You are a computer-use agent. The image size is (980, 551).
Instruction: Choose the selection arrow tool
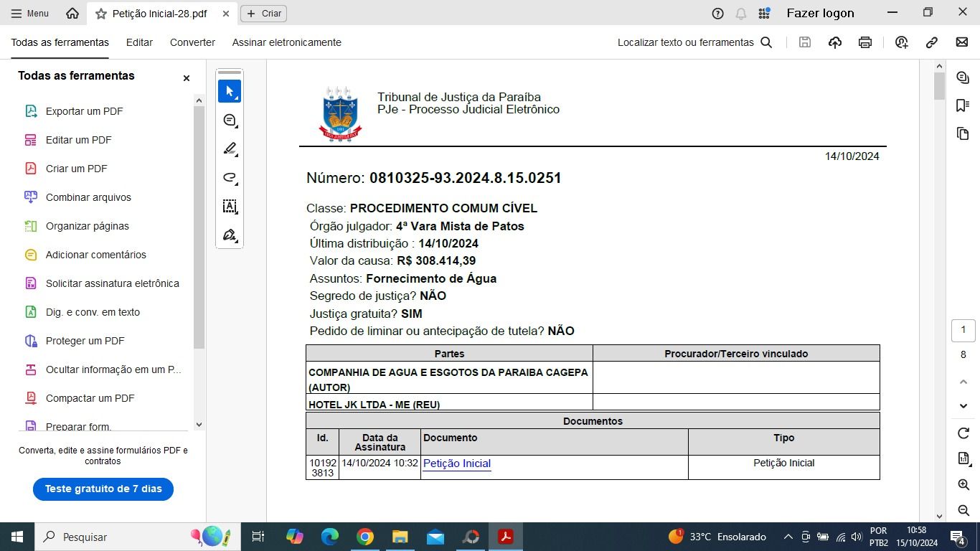[230, 91]
